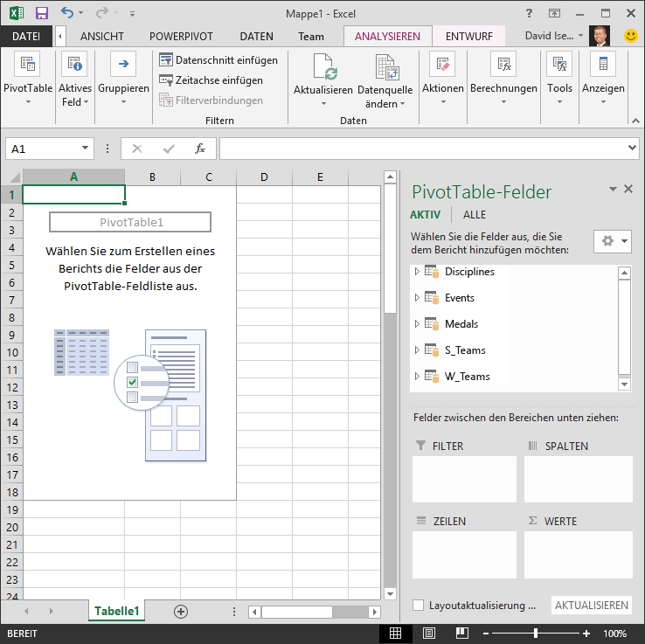Select column B header
Viewport: 645px width, 644px height.
tap(152, 177)
